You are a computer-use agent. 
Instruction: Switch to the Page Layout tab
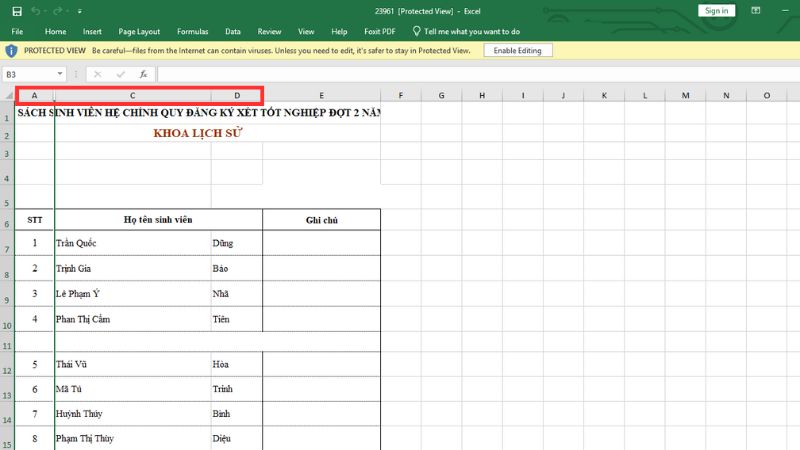(140, 31)
